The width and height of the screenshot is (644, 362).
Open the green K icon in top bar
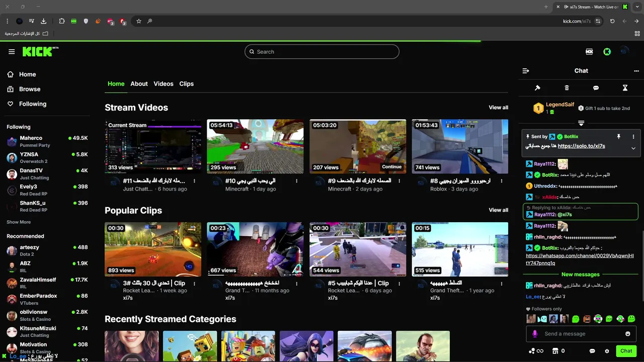pyautogui.click(x=607, y=51)
